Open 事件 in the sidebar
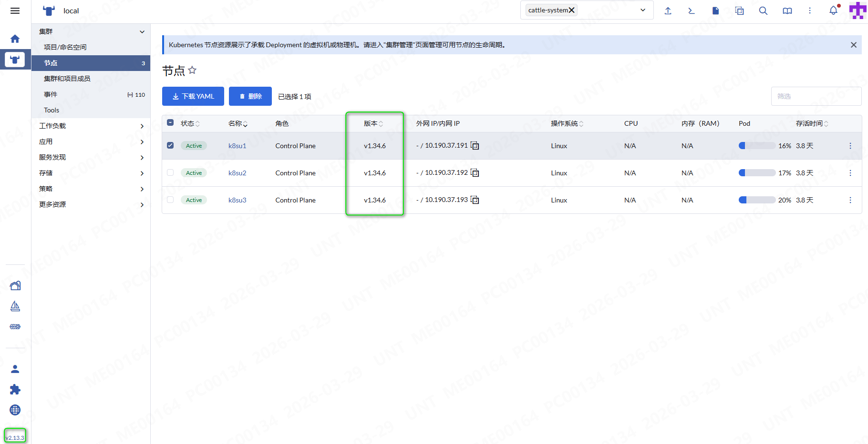Screen dimensions: 868x444 coord(51,94)
